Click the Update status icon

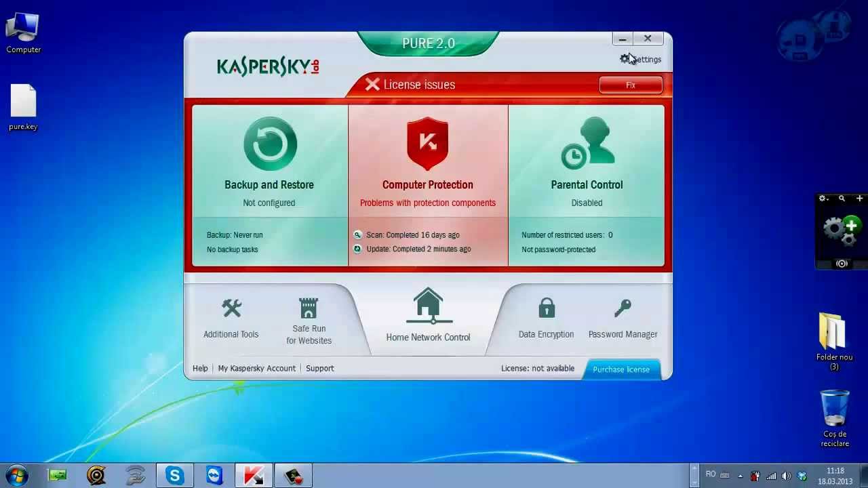coord(357,249)
